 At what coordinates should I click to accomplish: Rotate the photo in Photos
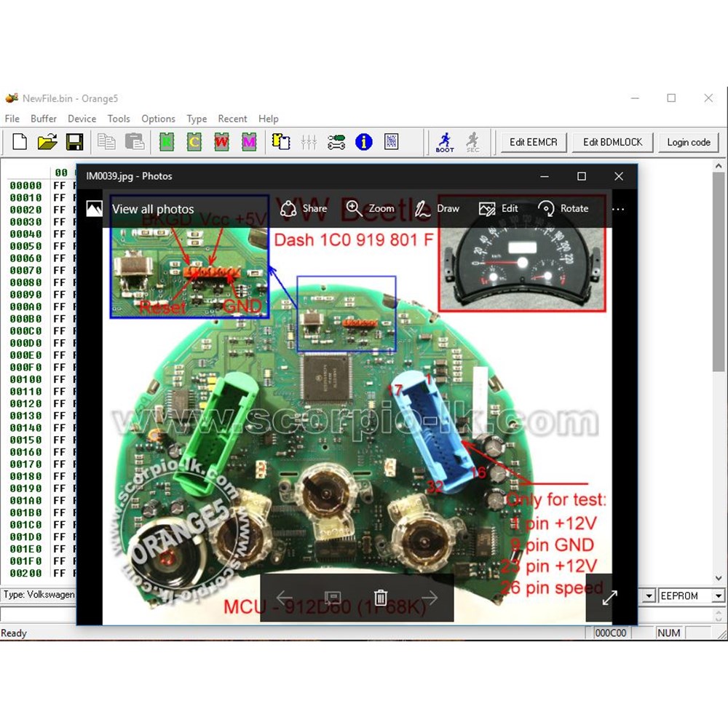point(563,208)
